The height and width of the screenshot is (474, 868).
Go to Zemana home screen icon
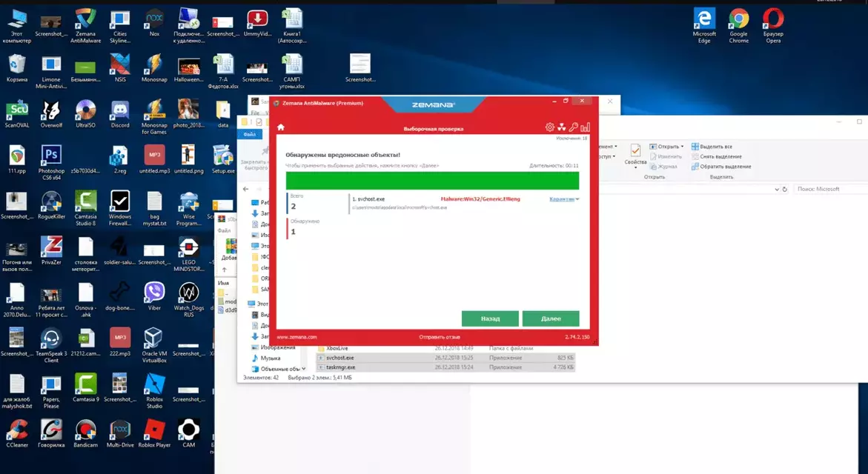281,128
